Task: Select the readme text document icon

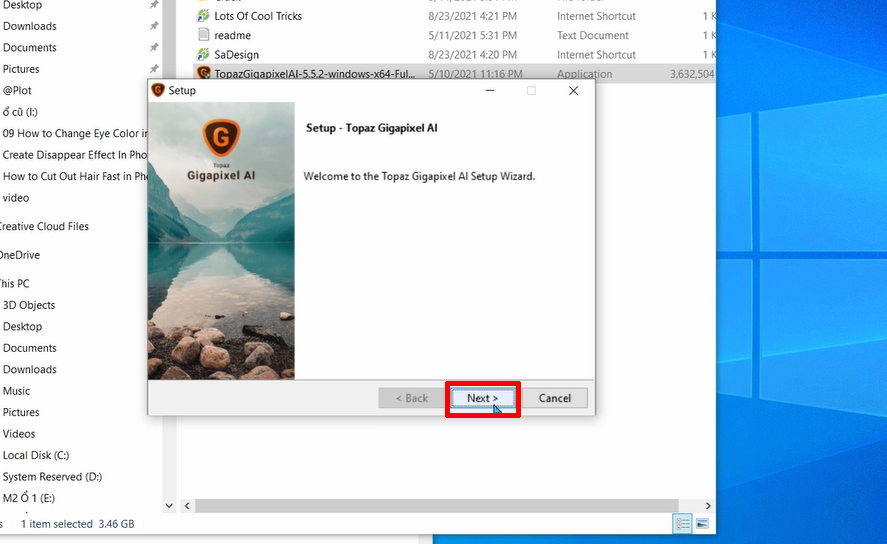Action: [203, 35]
